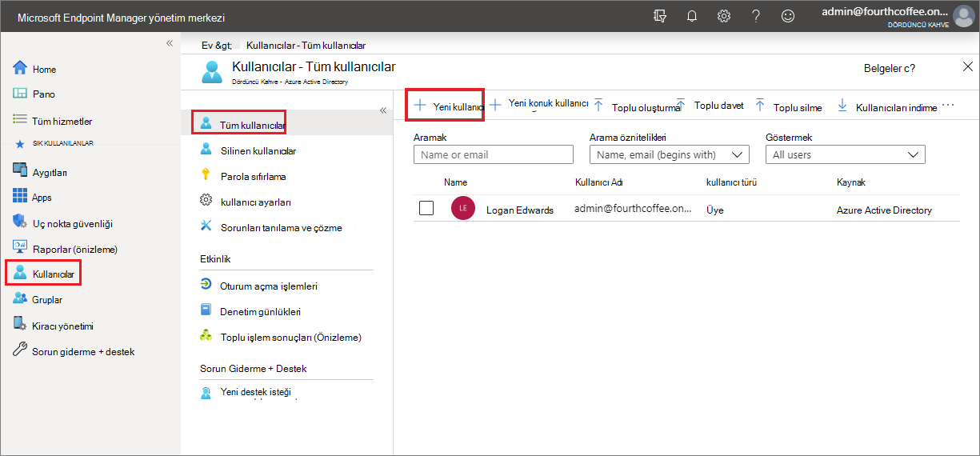
Task: Collapse the left navigation sidebar
Action: coord(169,42)
